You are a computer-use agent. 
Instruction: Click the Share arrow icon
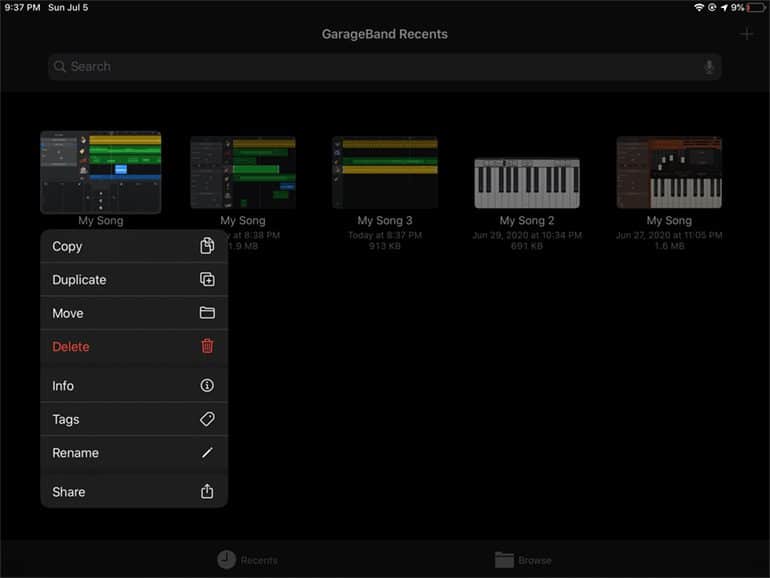coord(207,492)
